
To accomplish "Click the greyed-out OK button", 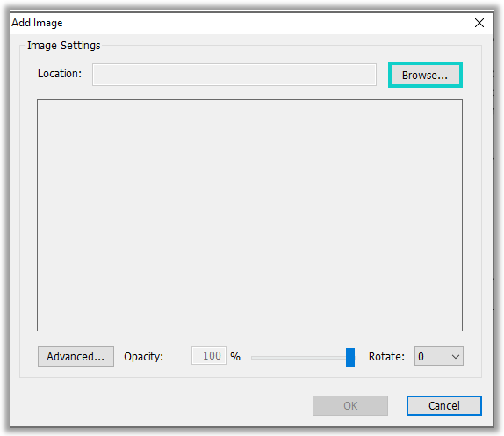I will tap(350, 405).
